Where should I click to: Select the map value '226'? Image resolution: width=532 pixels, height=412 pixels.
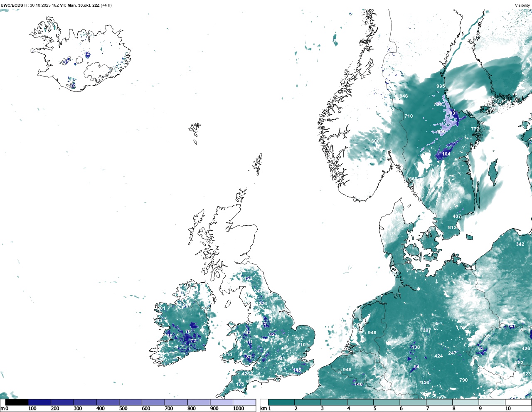pyautogui.click(x=263, y=303)
